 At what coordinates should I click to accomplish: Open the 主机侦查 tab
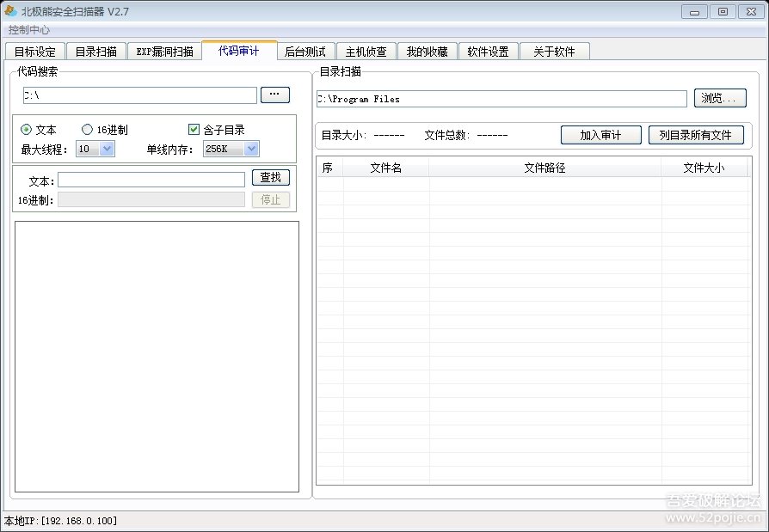(x=366, y=52)
